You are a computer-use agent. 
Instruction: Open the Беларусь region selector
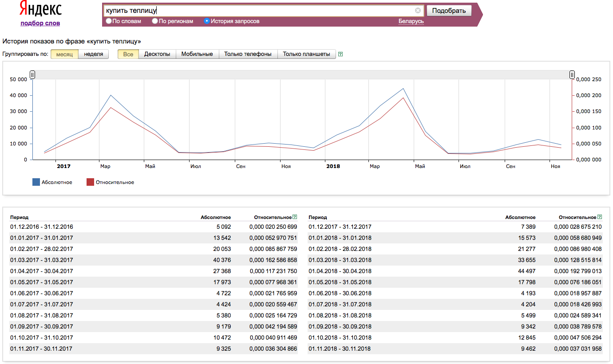pos(411,21)
